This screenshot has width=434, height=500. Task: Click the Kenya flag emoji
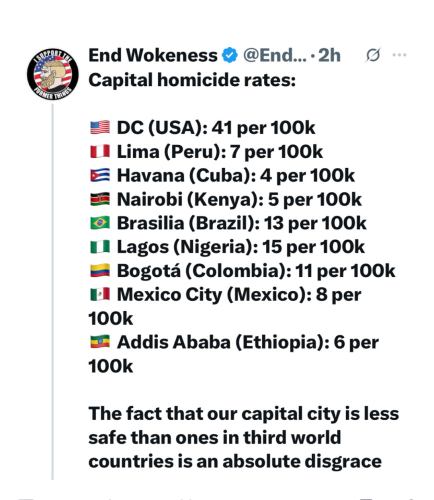coord(100,199)
